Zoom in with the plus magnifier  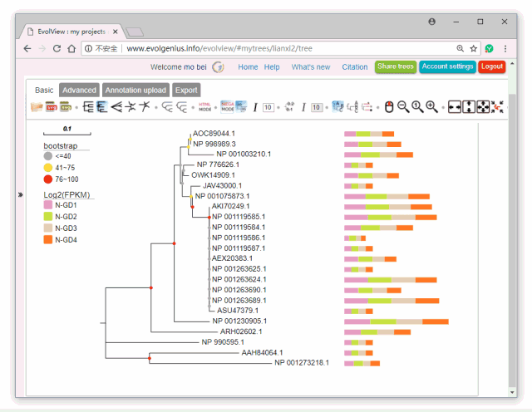point(431,107)
